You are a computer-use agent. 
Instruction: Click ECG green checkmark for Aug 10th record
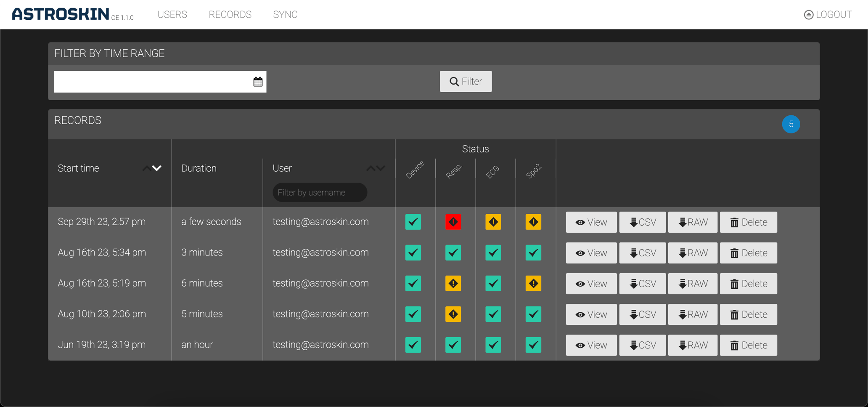pyautogui.click(x=493, y=314)
